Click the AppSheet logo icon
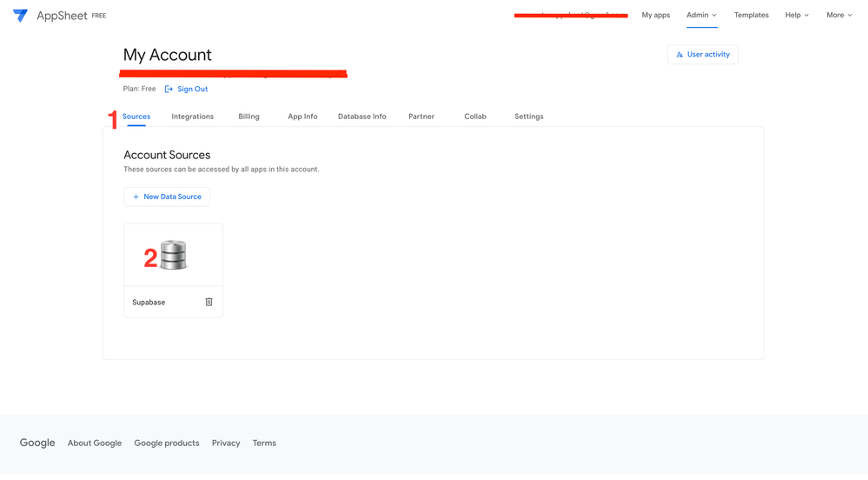 click(21, 16)
